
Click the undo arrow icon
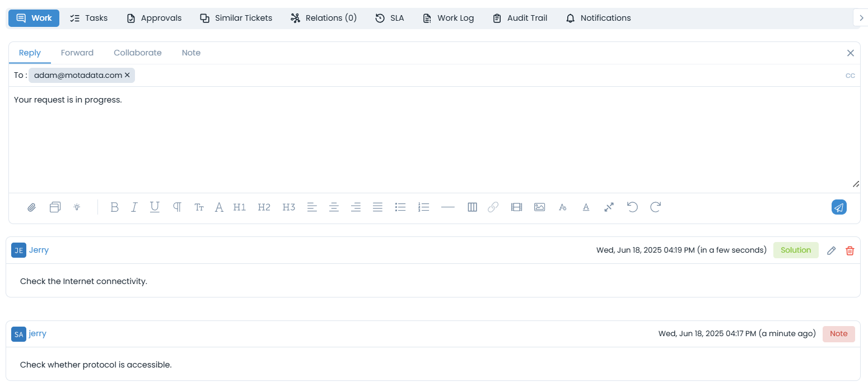click(632, 207)
